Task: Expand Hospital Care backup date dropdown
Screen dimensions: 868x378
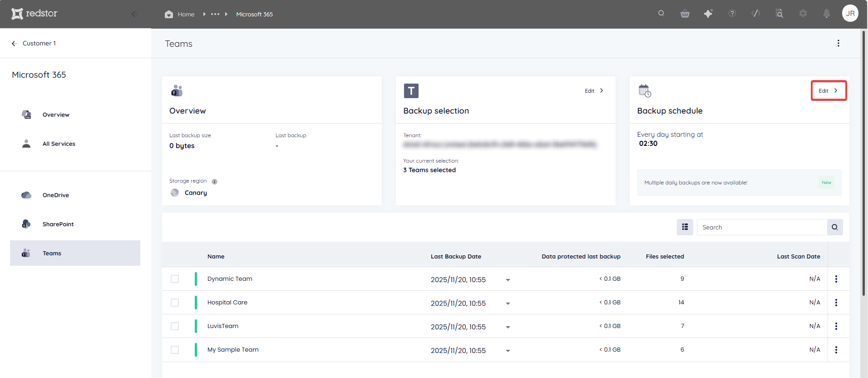Action: pyautogui.click(x=508, y=303)
